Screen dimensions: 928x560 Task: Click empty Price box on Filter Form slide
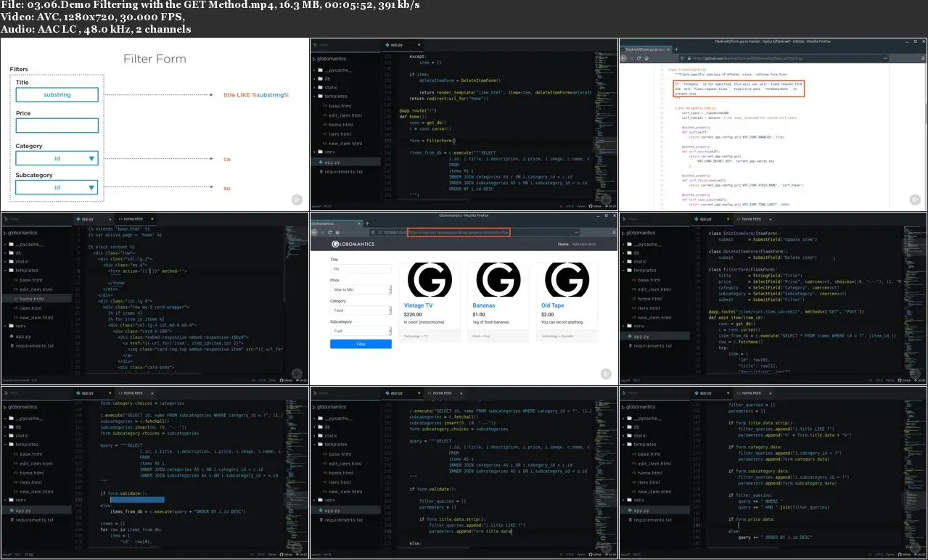(57, 125)
